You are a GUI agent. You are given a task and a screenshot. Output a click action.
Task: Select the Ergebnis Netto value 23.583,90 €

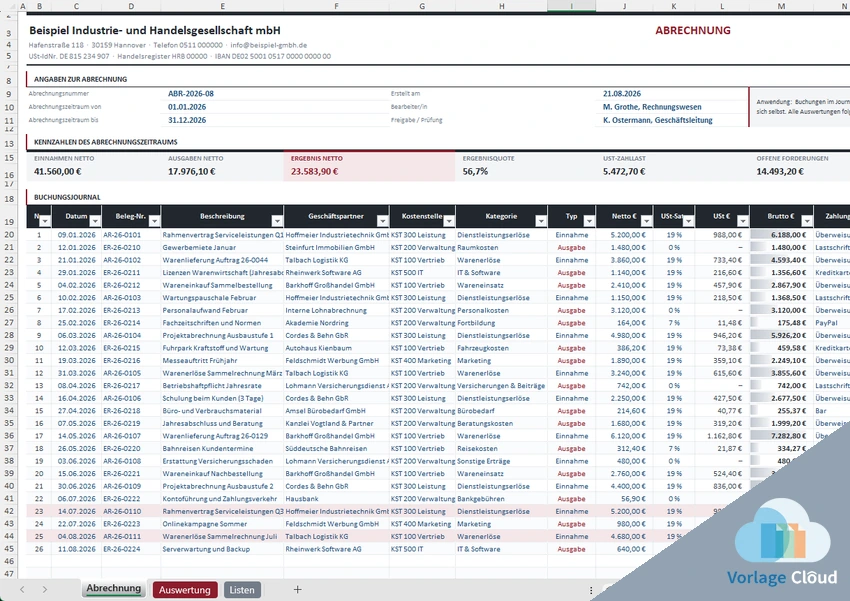point(314,171)
